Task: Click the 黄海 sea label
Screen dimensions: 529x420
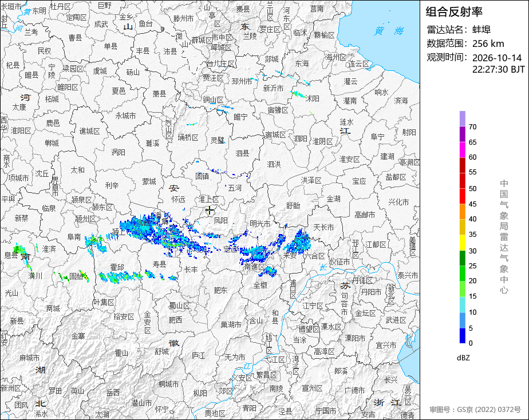Action: 389,31
